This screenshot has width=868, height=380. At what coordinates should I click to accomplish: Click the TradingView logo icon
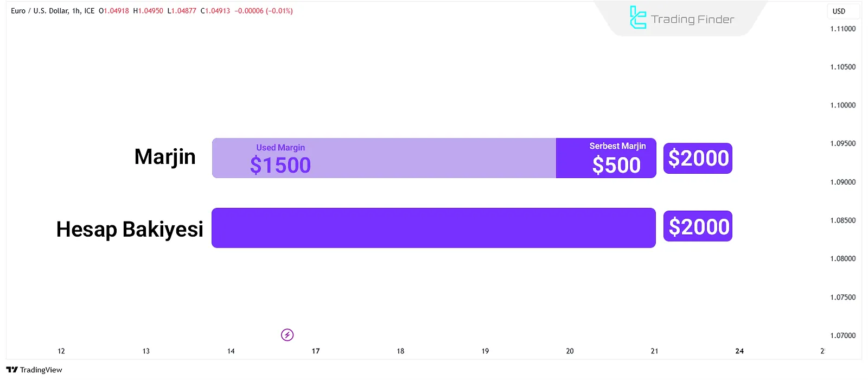coord(12,370)
